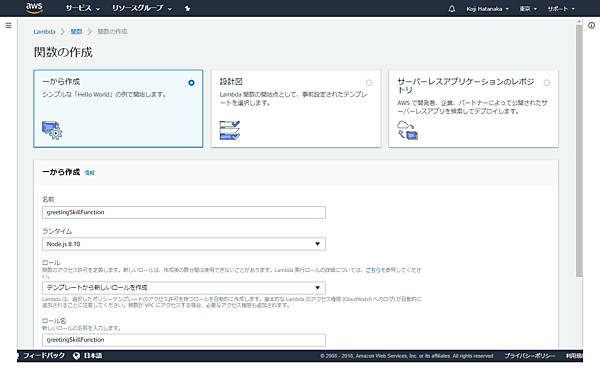Open the サポート menu
Screen dimensions: 600x375
click(561, 8)
